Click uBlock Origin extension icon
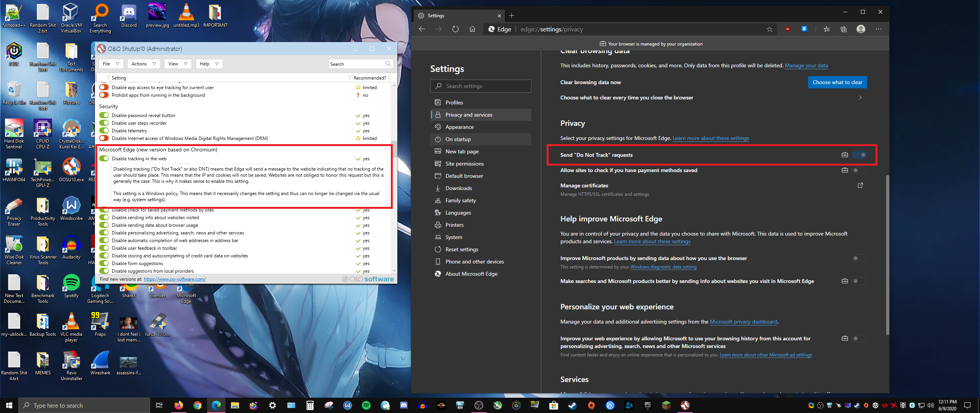980x413 pixels. point(787,29)
